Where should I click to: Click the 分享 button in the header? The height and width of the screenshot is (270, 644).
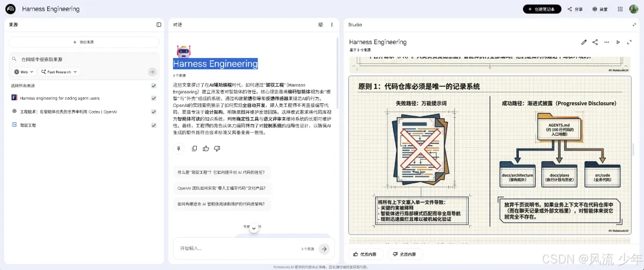coord(575,9)
